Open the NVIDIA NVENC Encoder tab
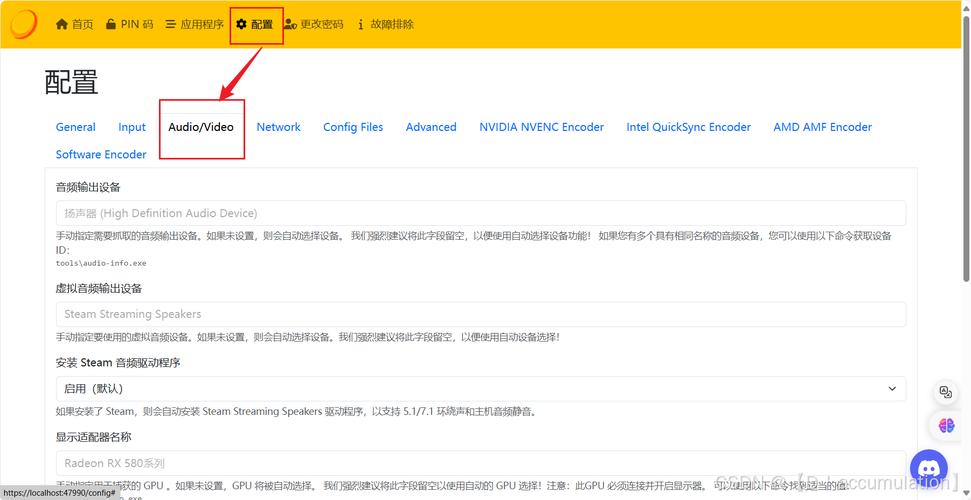 pyautogui.click(x=541, y=127)
